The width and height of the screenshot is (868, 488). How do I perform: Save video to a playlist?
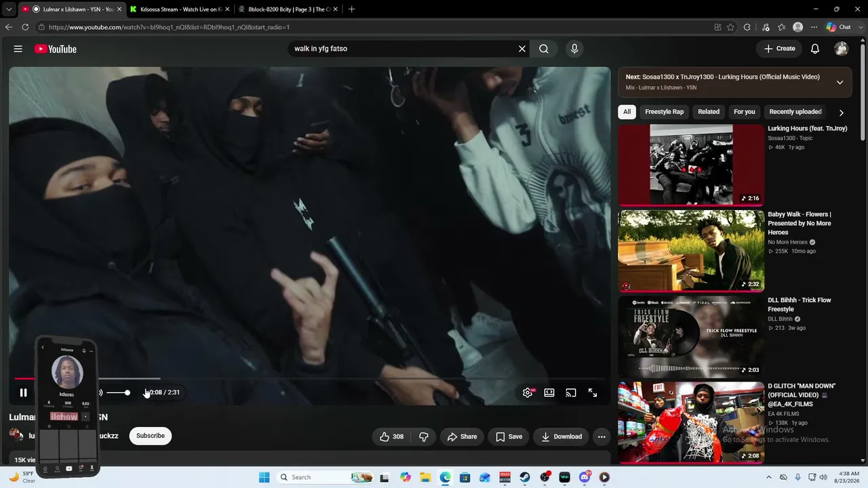pyautogui.click(x=509, y=436)
